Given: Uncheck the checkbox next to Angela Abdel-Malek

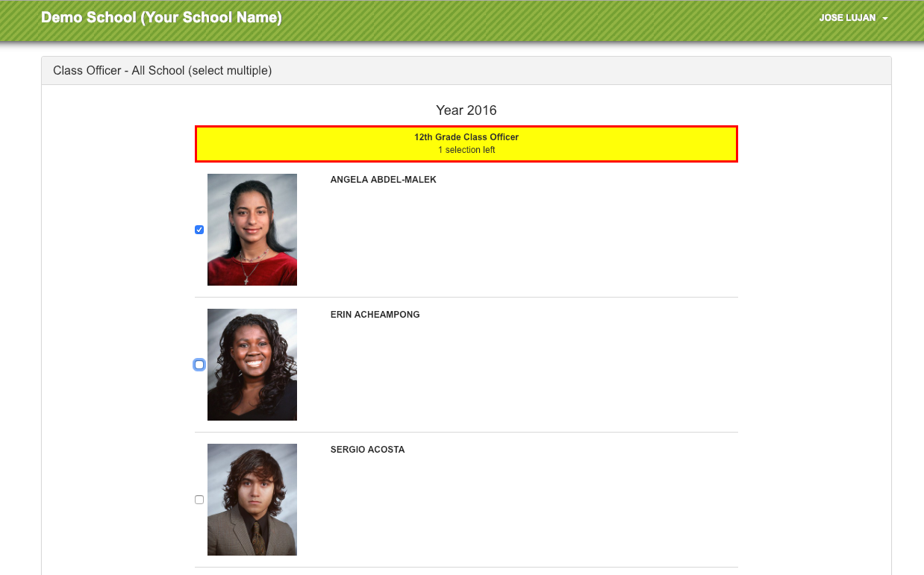Looking at the screenshot, I should click(x=199, y=229).
